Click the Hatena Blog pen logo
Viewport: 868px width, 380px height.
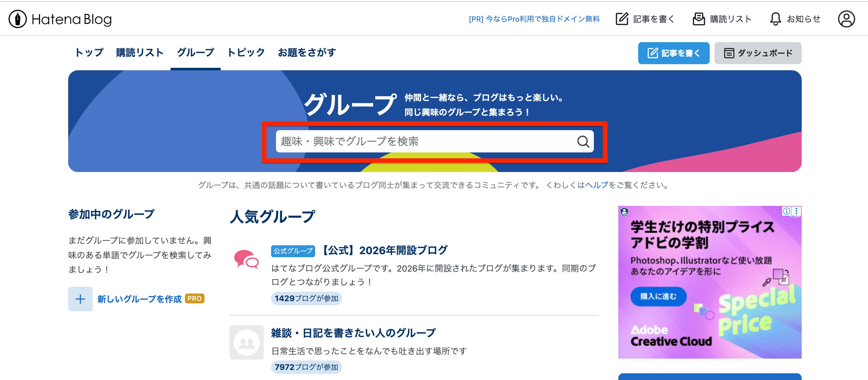pyautogui.click(x=17, y=19)
